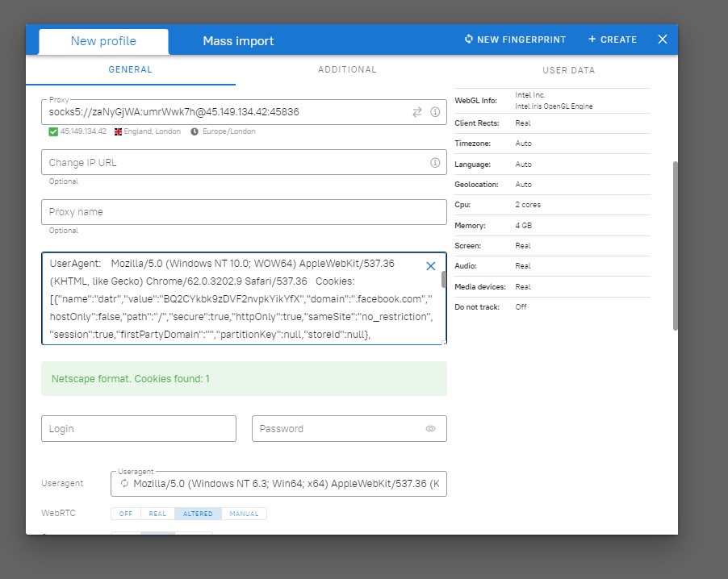The width and height of the screenshot is (728, 579).
Task: Switch to the Mass import tab
Action: pos(238,41)
